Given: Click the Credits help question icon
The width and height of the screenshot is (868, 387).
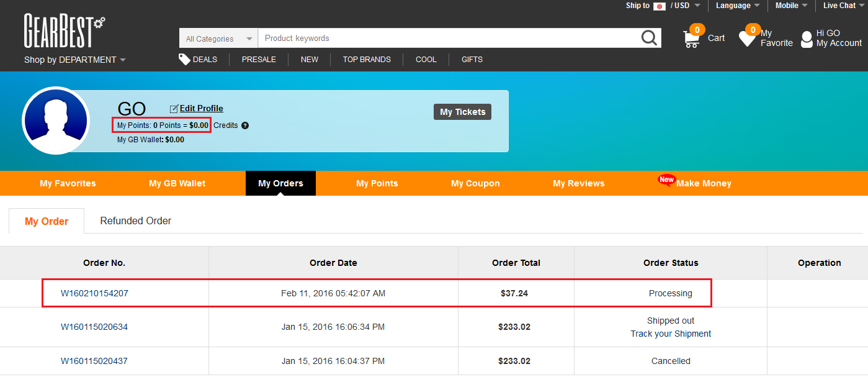Looking at the screenshot, I should (x=245, y=125).
